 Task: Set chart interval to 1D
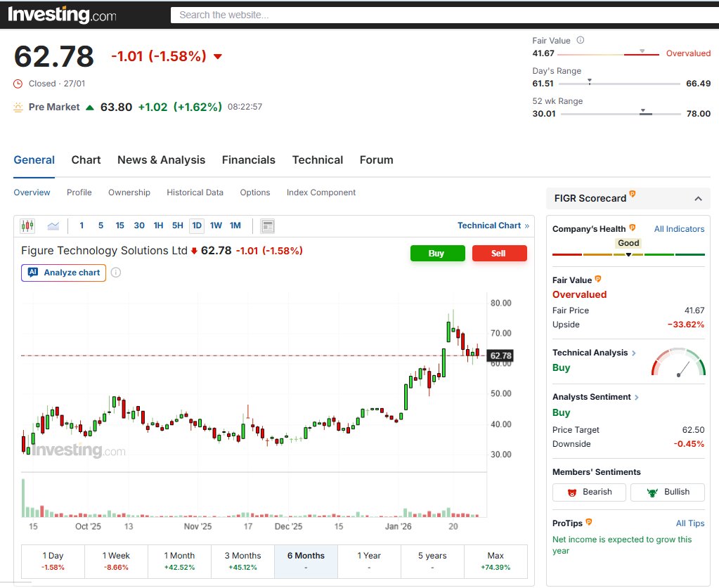197,226
